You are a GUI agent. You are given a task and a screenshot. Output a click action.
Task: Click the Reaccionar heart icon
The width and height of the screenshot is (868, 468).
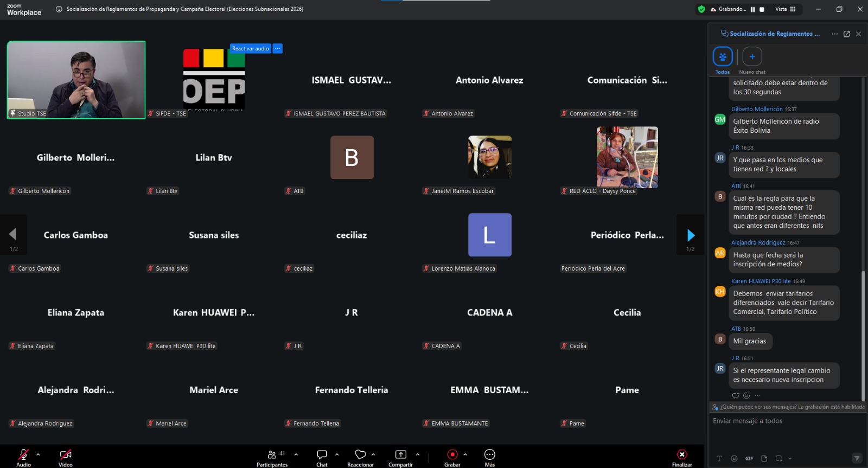click(x=360, y=454)
